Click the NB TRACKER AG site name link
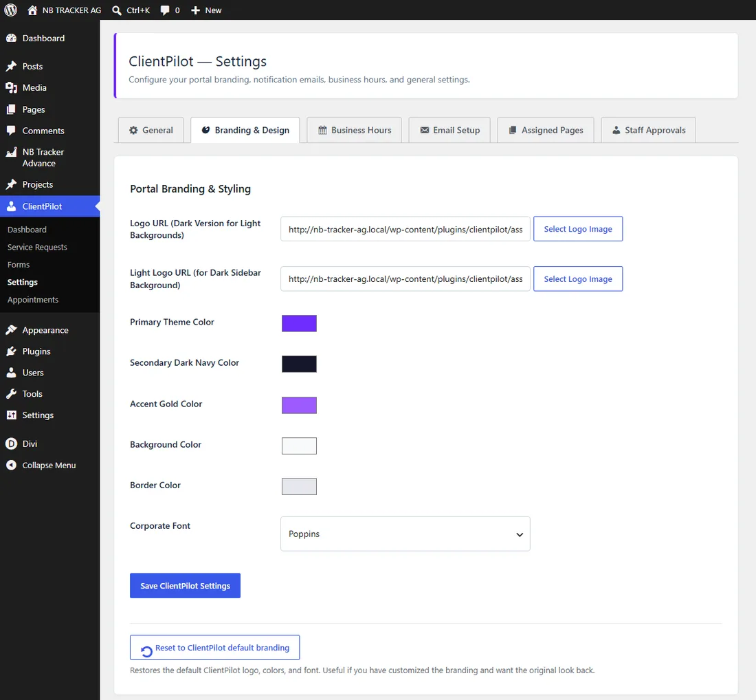The image size is (756, 700). pyautogui.click(x=72, y=10)
